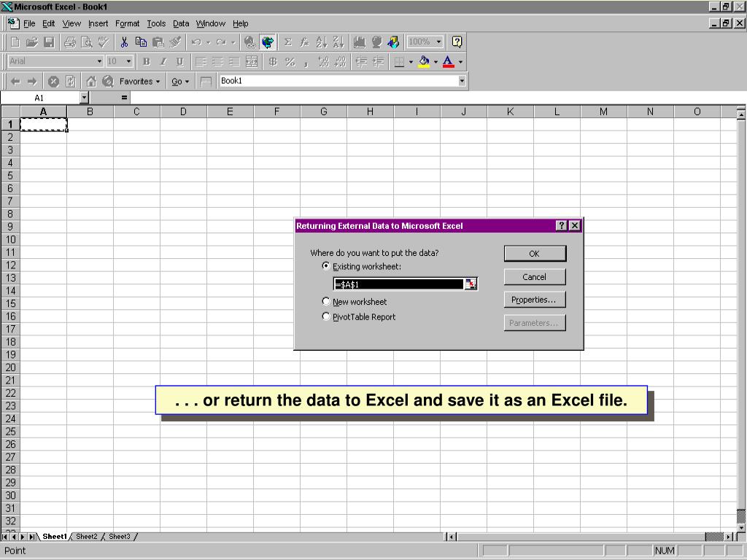This screenshot has width=747, height=560.
Task: Open the Undo history dropdown arrow
Action: pos(208,42)
